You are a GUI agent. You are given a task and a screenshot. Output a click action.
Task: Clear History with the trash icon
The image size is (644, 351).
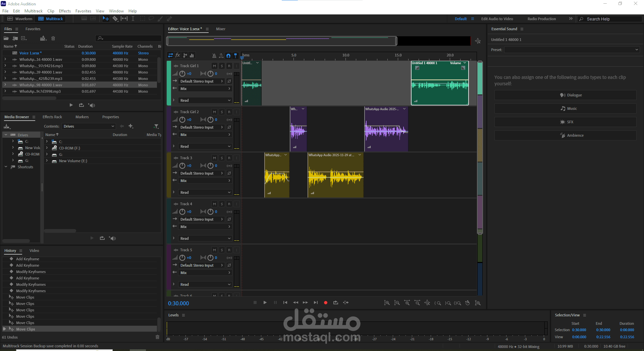tap(157, 337)
